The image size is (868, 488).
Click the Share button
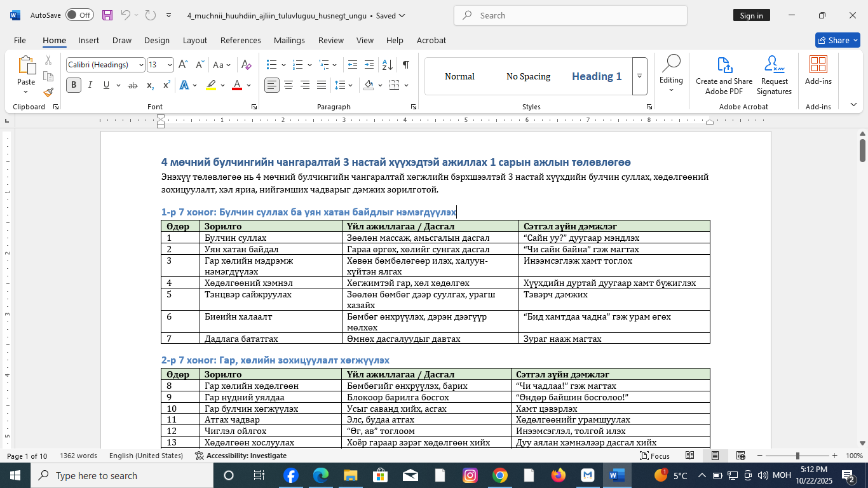tap(837, 40)
